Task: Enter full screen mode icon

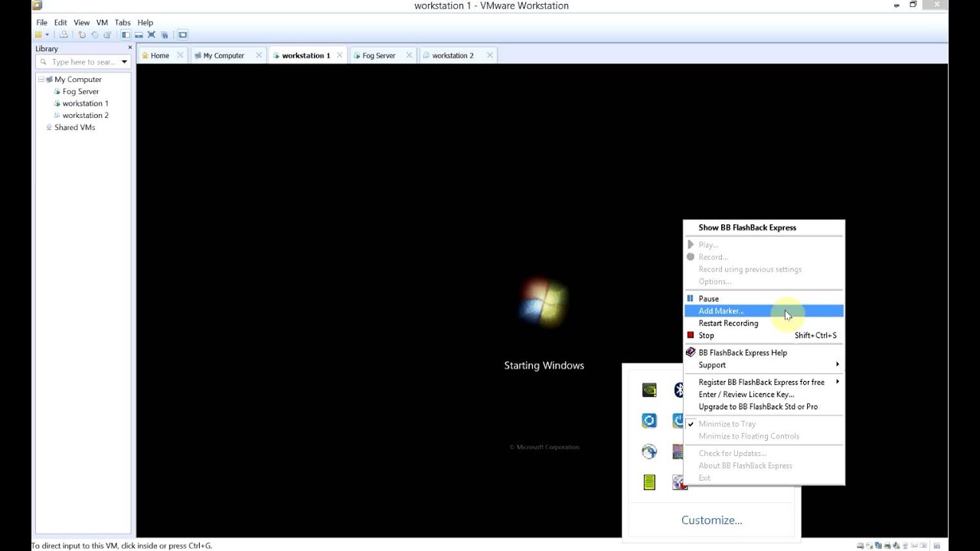Action: [151, 34]
